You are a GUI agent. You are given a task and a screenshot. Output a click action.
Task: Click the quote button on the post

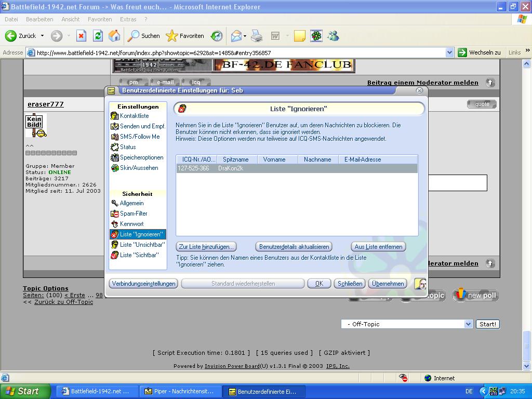click(482, 104)
